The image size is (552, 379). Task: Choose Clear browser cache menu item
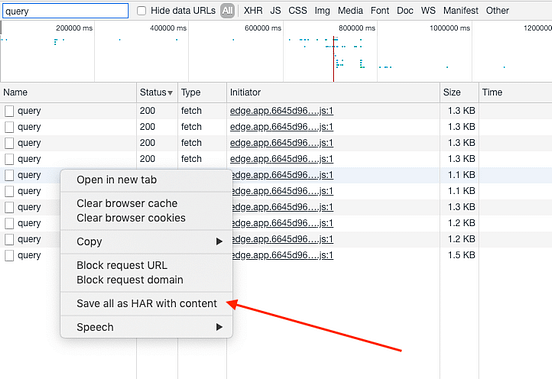(x=146, y=203)
